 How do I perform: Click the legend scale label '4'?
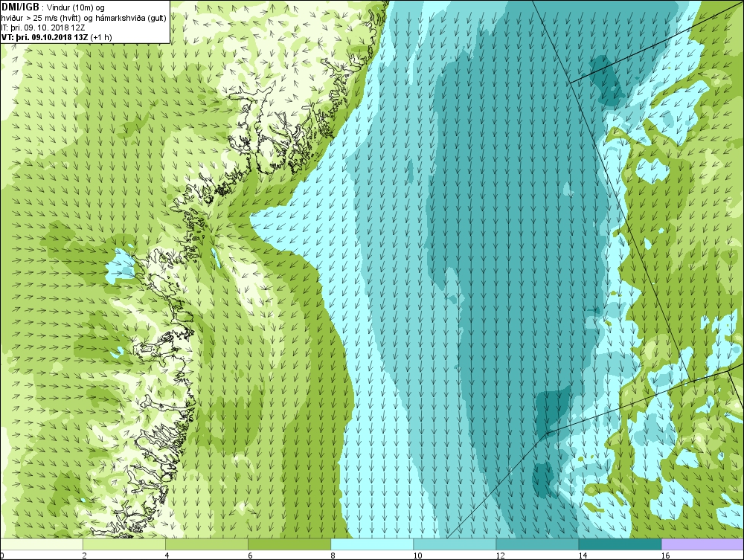(167, 556)
